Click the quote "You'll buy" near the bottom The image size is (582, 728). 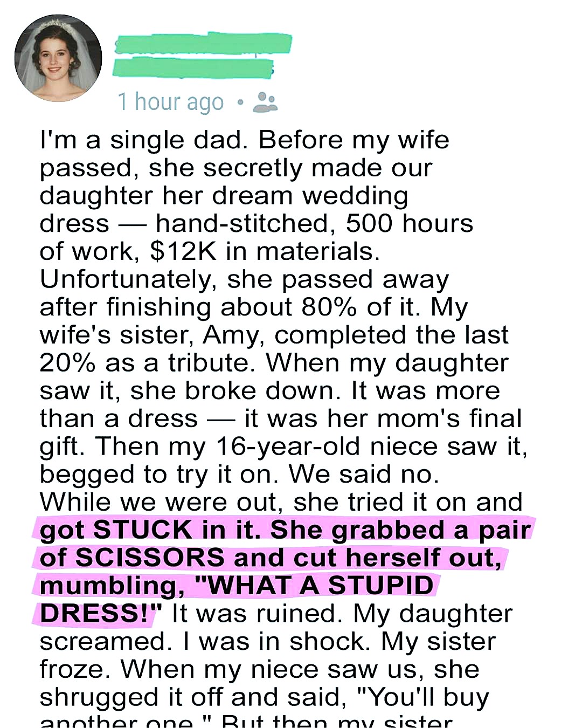(423, 697)
